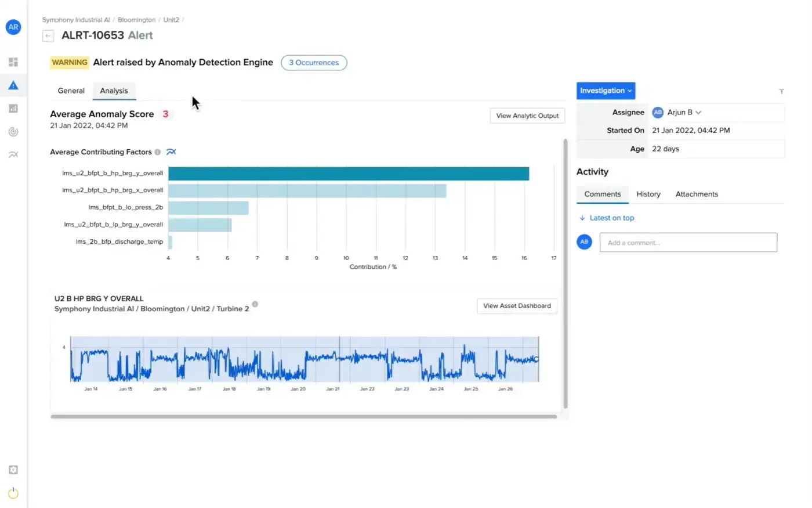
Task: Click the trend icon beside Average Contributing Factors
Action: click(x=171, y=152)
